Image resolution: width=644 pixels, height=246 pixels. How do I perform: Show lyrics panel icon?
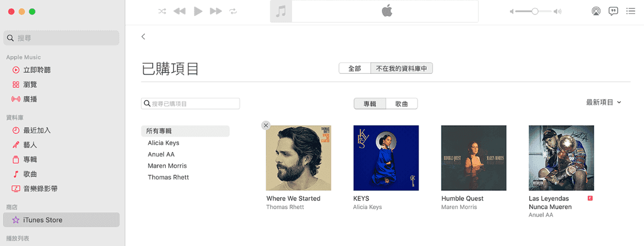point(613,12)
